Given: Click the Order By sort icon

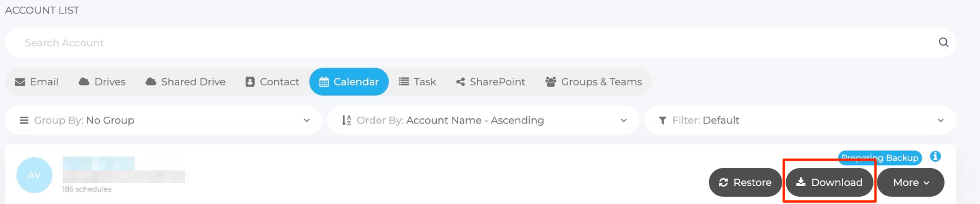Looking at the screenshot, I should click(347, 121).
